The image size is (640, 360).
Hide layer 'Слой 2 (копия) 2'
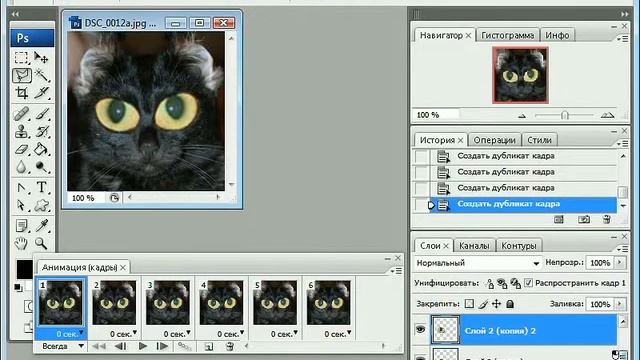tap(420, 329)
